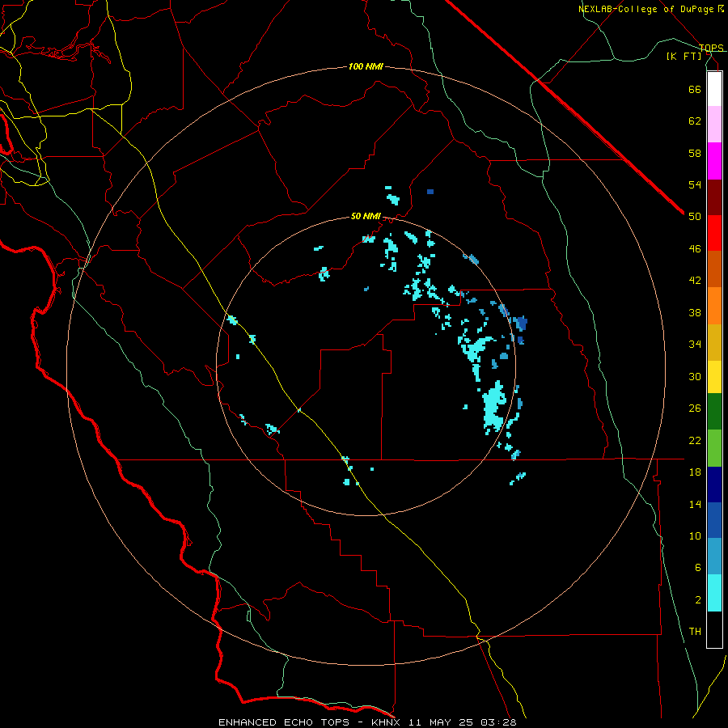Click the '30' legend value

(695, 376)
